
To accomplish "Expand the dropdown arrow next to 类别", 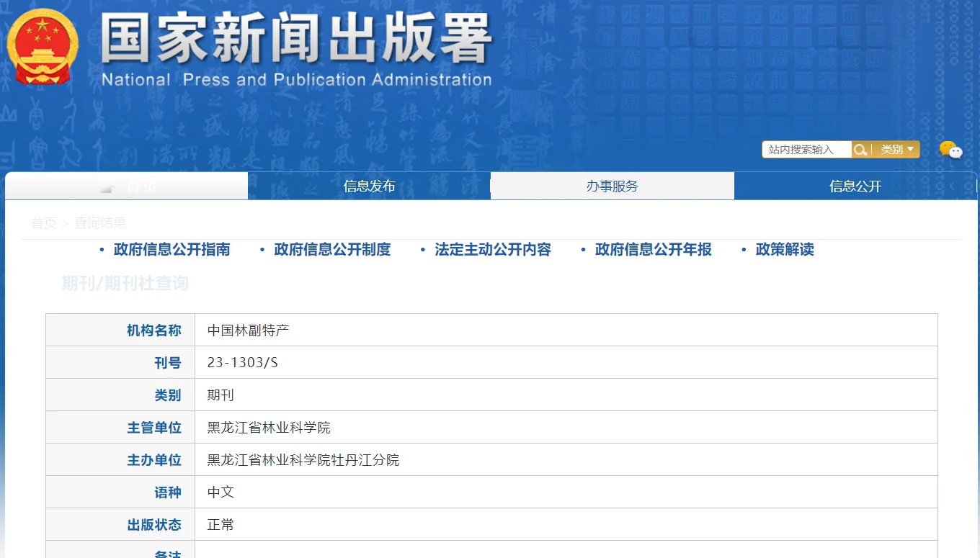I will coord(909,150).
